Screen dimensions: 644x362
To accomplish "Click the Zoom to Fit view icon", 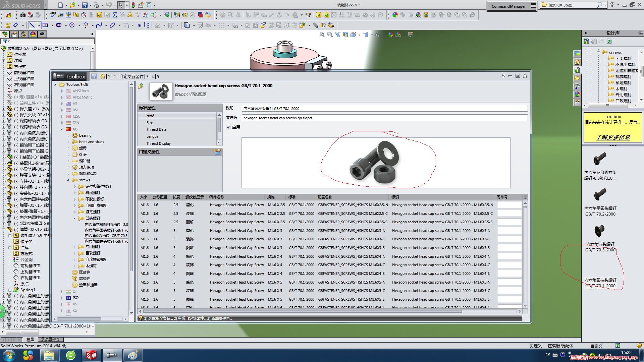I will [322, 35].
